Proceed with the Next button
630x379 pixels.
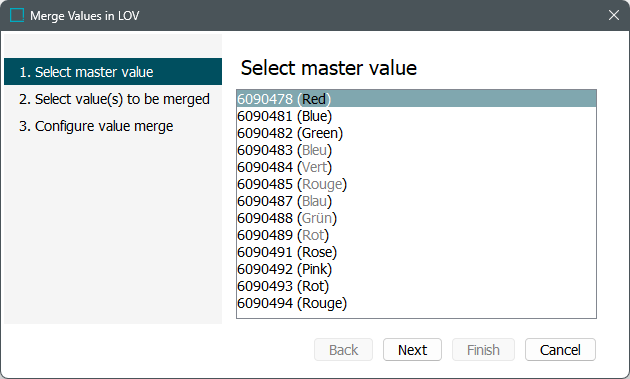click(412, 350)
